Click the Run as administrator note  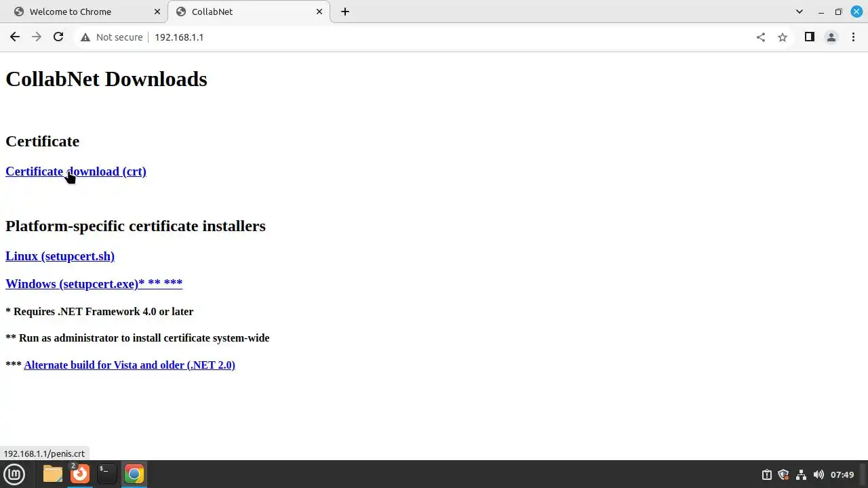coord(138,338)
